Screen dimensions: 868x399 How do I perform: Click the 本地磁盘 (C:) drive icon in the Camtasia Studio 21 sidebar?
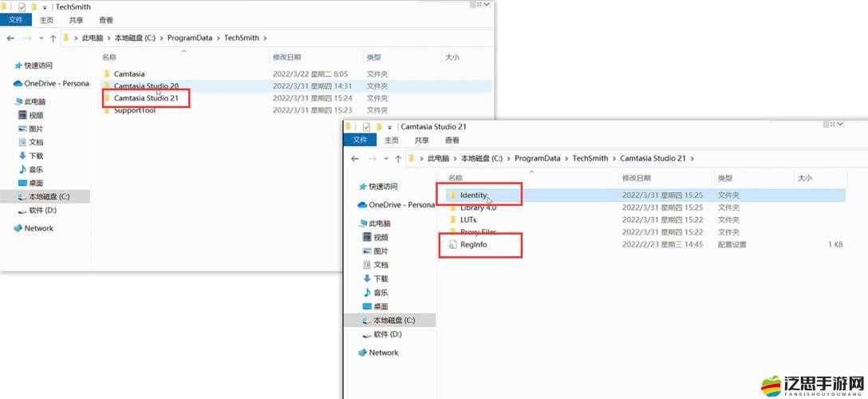[x=367, y=321]
